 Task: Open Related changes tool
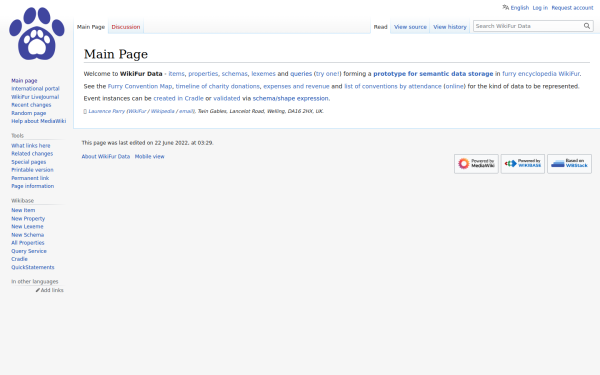coord(32,154)
